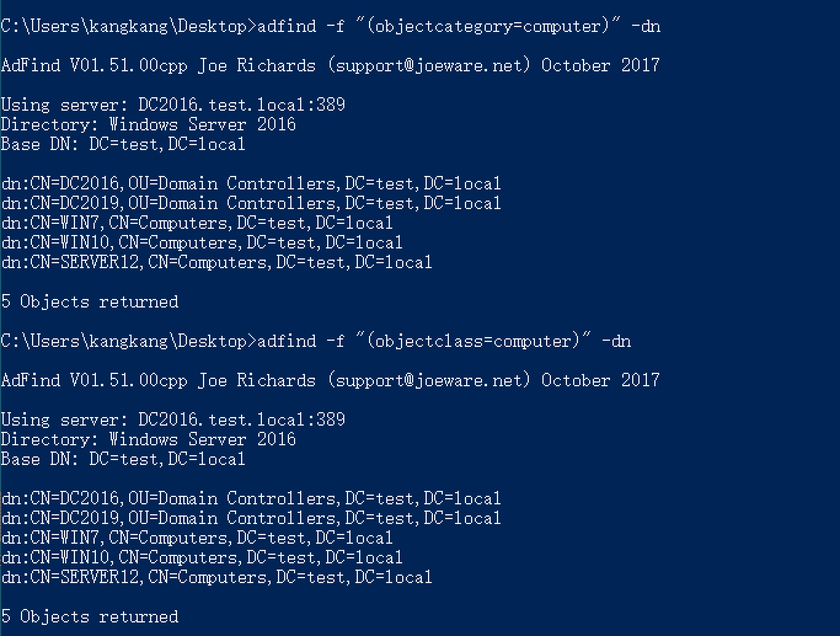Click the CN=DC2016 entry in the objectclass results
Viewport: 840px width, 636px height.
coord(251,498)
